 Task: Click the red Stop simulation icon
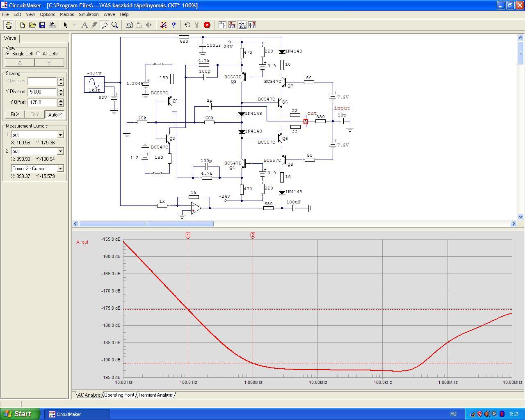(x=207, y=25)
